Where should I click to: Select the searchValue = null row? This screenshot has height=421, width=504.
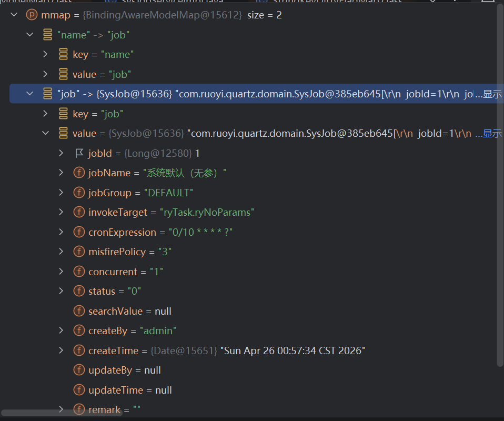[x=129, y=311]
